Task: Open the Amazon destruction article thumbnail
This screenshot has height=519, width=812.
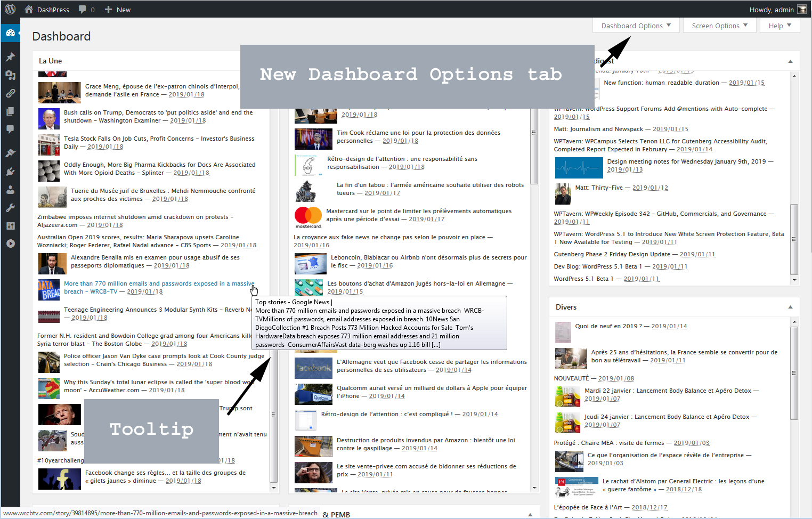Action: tap(313, 447)
